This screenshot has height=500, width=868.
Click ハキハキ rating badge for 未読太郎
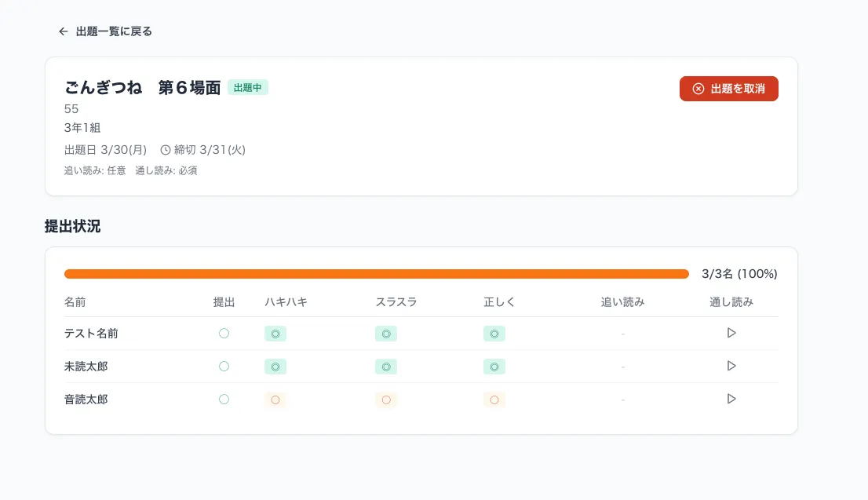click(275, 367)
